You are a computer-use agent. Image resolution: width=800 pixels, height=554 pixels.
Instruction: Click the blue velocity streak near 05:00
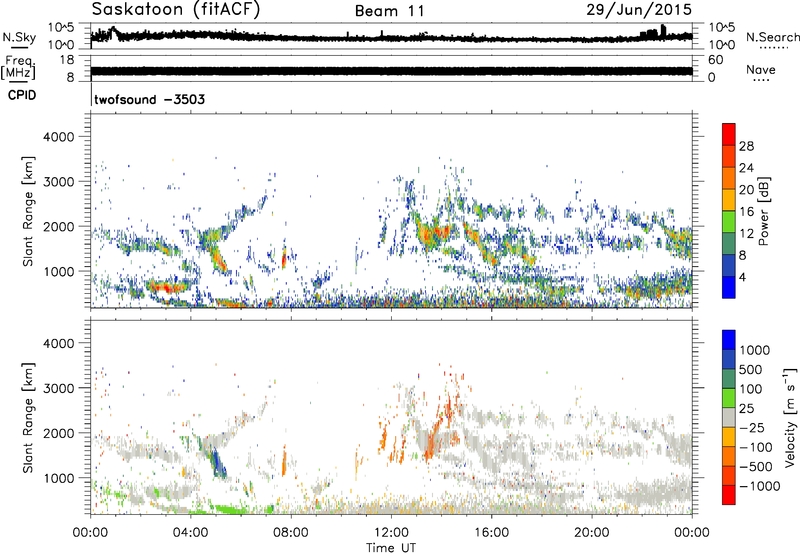coord(218,462)
